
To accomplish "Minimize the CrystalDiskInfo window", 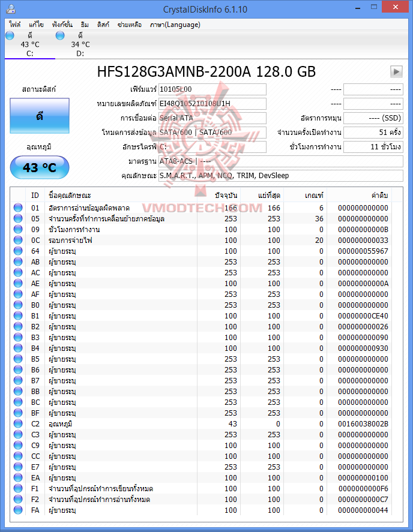I will [358, 7].
